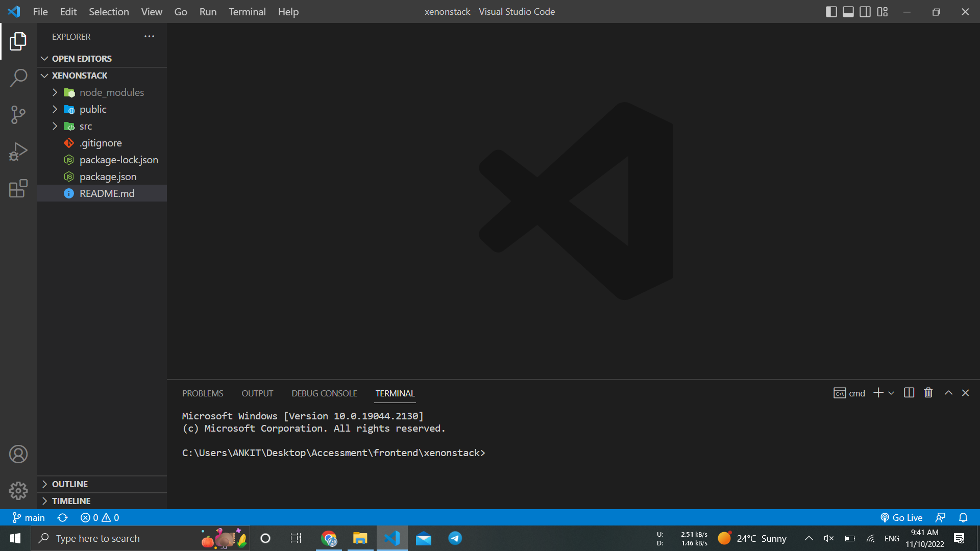Screen dimensions: 980x551
Task: Open the Manage settings gear
Action: click(x=18, y=490)
